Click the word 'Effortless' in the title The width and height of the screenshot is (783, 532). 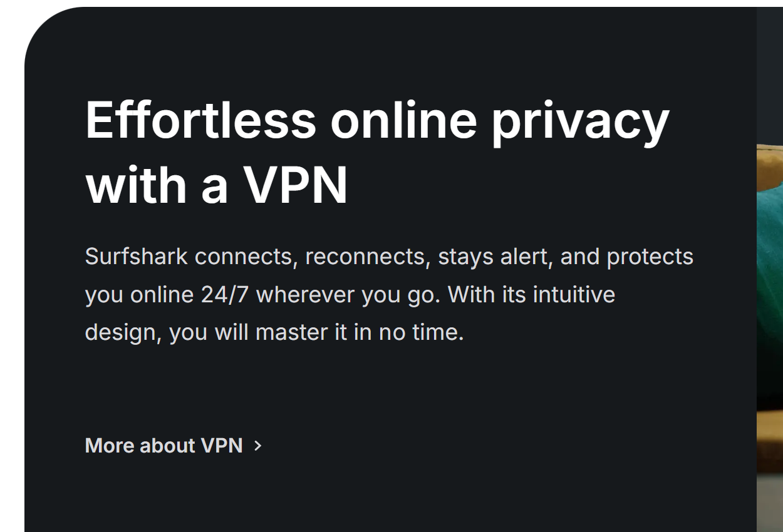[x=200, y=120]
